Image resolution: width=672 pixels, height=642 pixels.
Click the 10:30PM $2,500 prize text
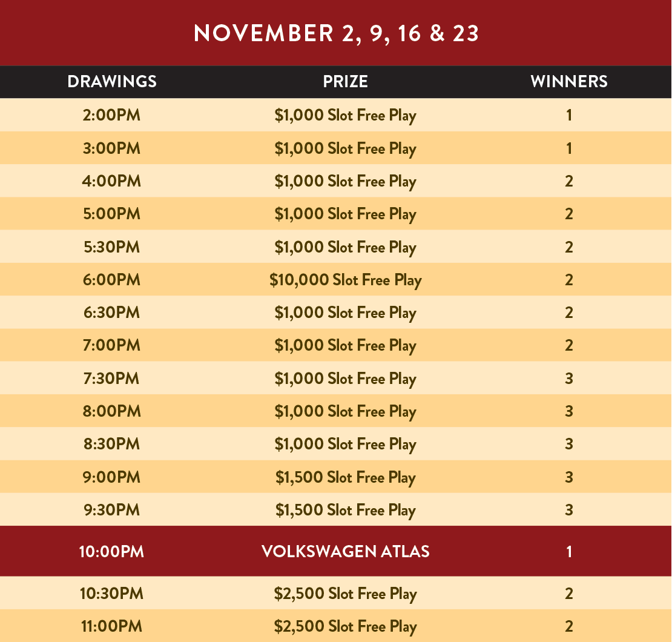pyautogui.click(x=345, y=594)
